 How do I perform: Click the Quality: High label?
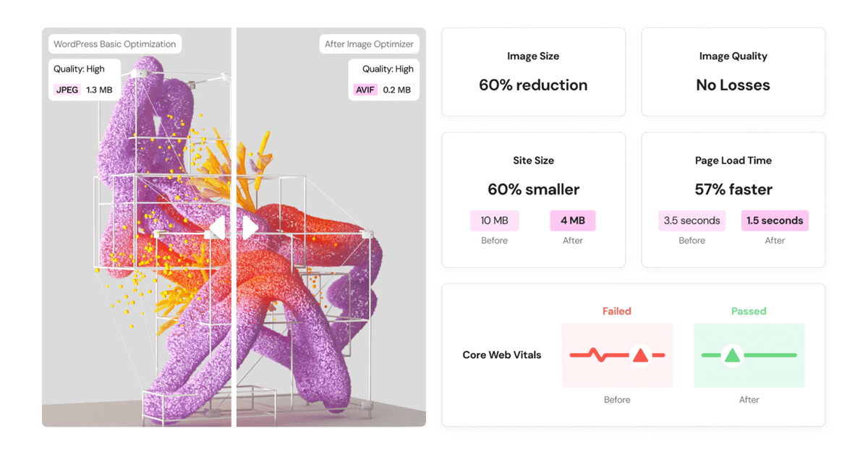click(x=80, y=69)
